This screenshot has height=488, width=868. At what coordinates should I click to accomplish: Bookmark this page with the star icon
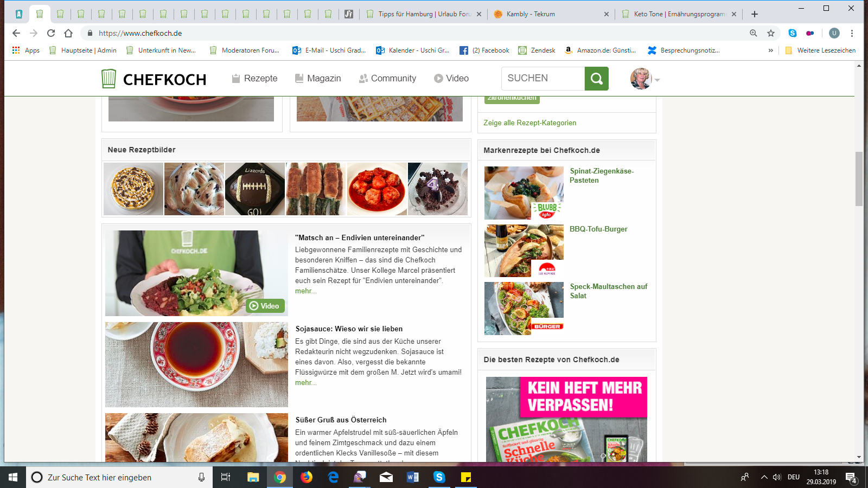tap(771, 33)
